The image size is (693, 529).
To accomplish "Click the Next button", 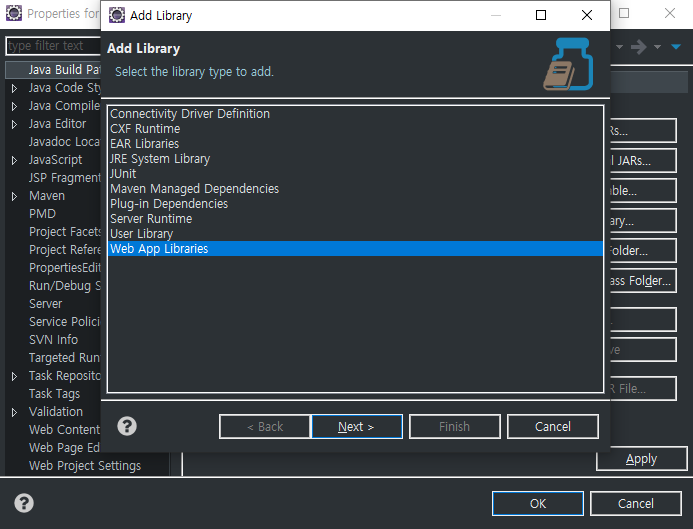I will [357, 426].
